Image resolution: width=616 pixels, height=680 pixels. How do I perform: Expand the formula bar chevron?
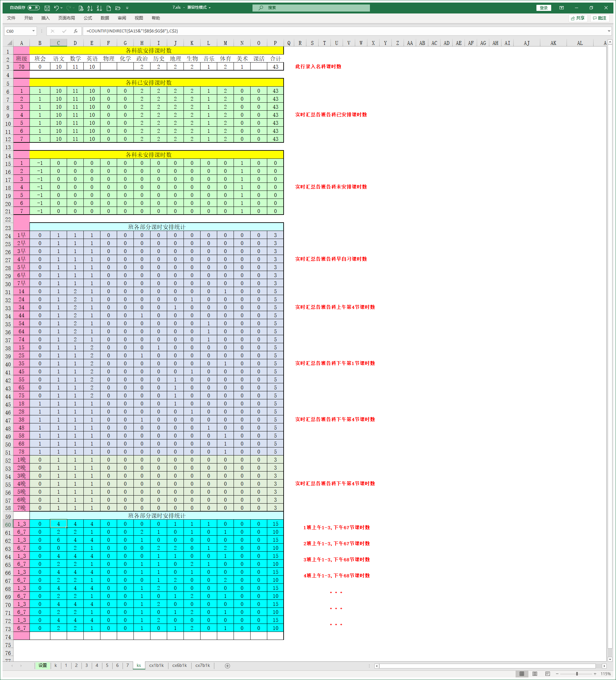(x=609, y=31)
